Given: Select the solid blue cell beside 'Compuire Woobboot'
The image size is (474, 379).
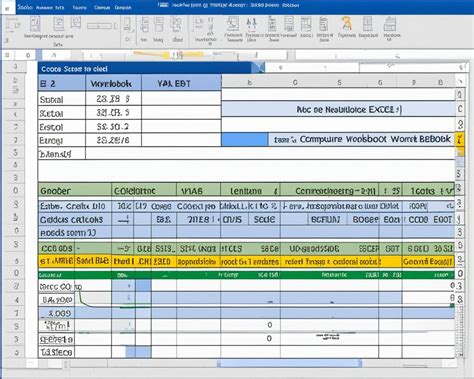Looking at the screenshot, I should point(245,139).
